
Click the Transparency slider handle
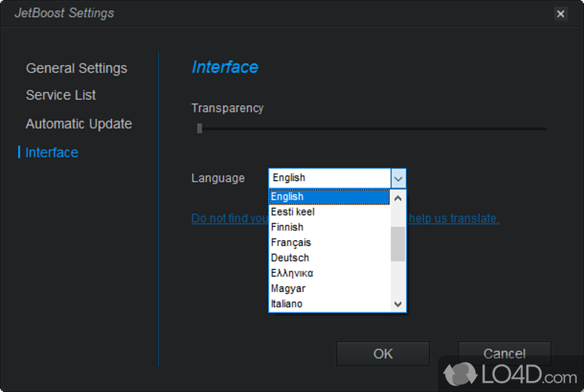tap(199, 128)
